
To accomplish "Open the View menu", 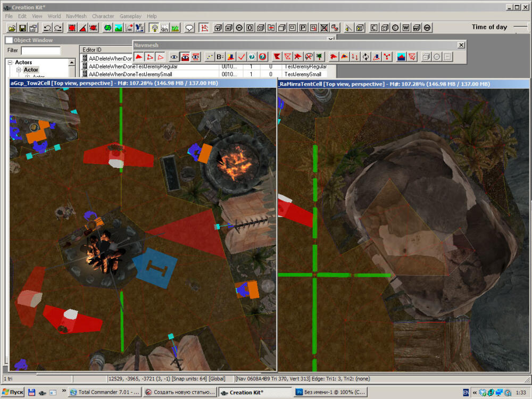I will pyautogui.click(x=37, y=16).
